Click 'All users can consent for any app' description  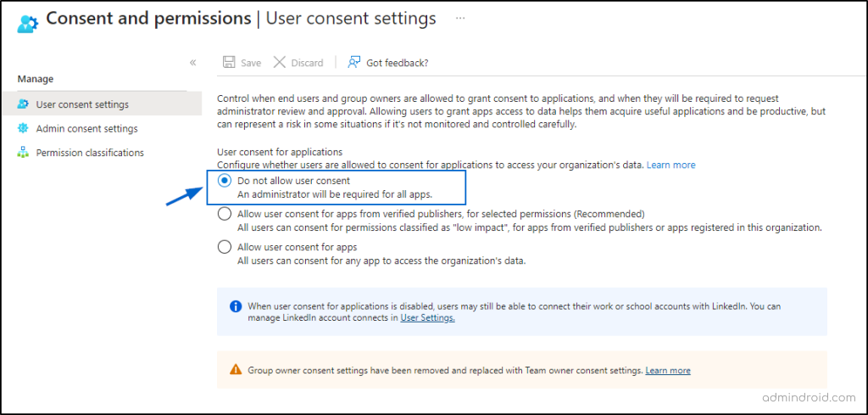[x=381, y=261]
